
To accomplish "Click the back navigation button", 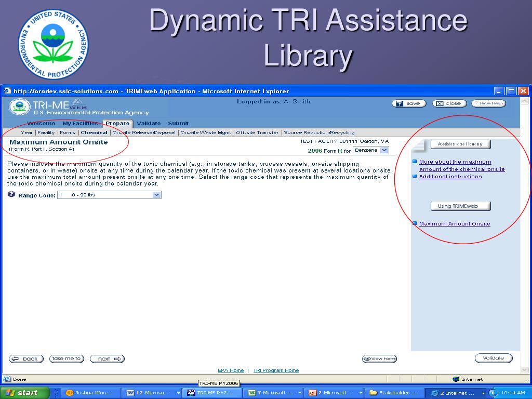I will pyautogui.click(x=26, y=358).
